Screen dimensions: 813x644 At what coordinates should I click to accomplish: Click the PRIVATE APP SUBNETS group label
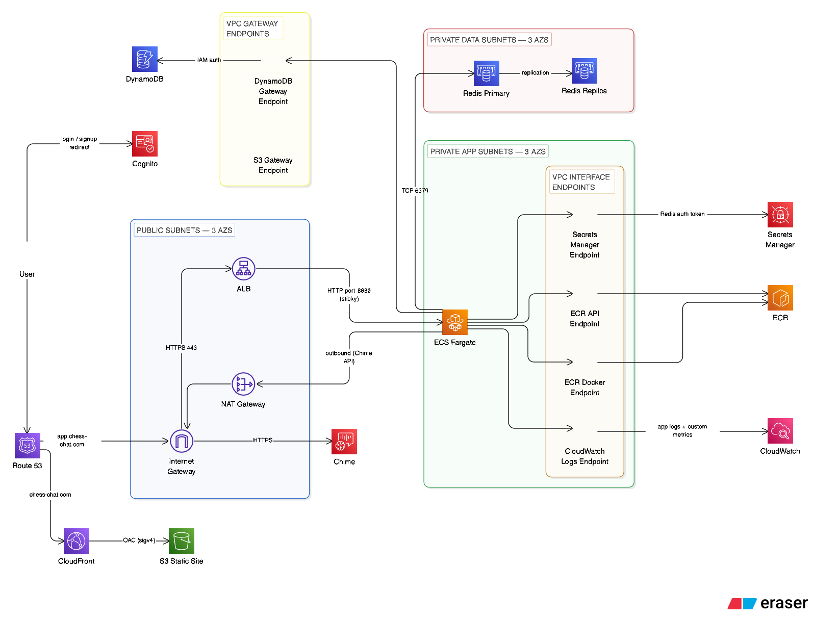coord(488,151)
